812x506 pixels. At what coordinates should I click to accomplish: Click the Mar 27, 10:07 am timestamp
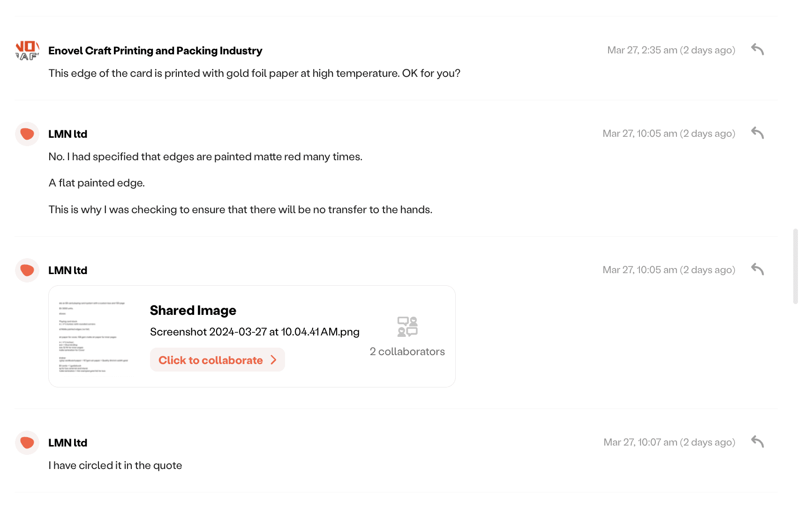[669, 442]
